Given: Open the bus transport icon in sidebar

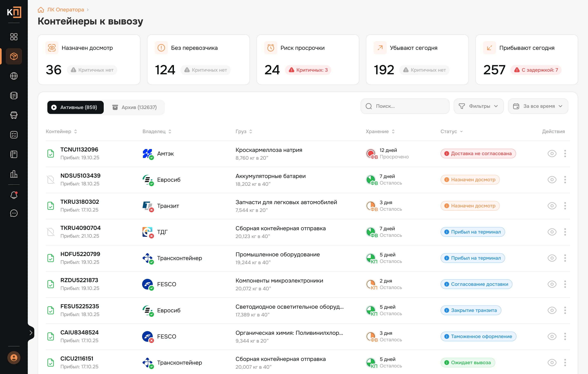Looking at the screenshot, I should [14, 115].
